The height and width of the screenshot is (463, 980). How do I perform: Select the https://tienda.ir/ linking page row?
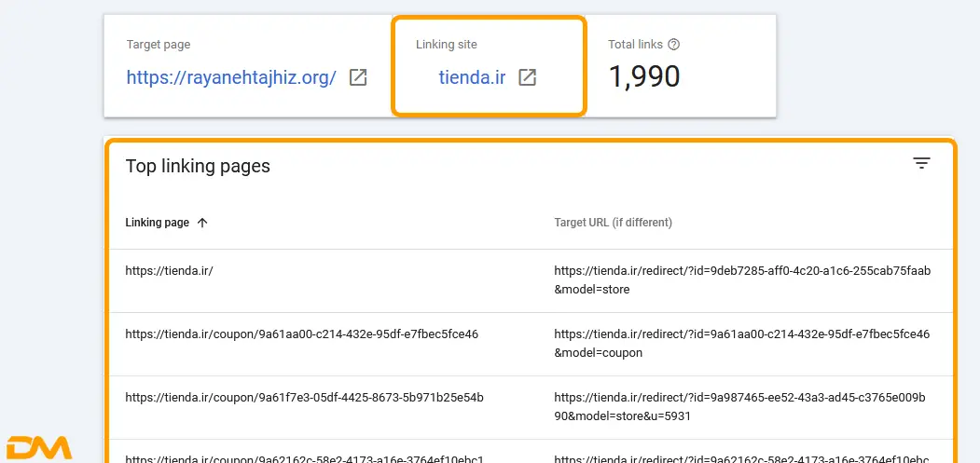pyautogui.click(x=170, y=271)
